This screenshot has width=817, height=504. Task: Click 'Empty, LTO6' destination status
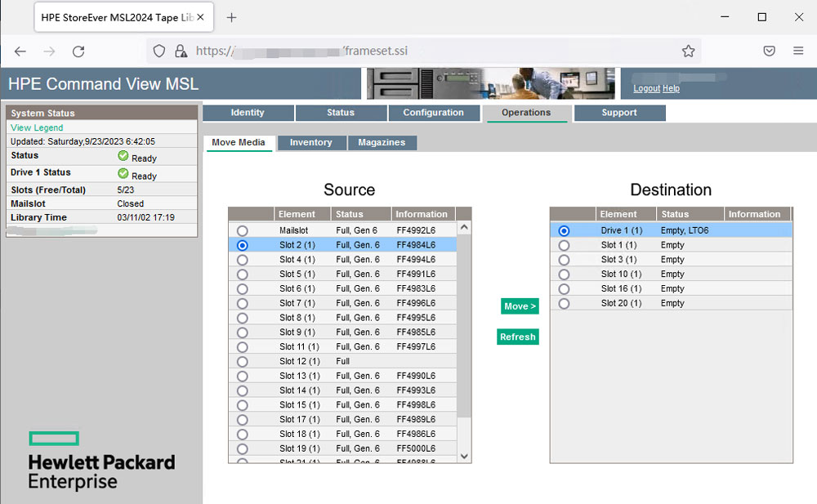pyautogui.click(x=685, y=230)
